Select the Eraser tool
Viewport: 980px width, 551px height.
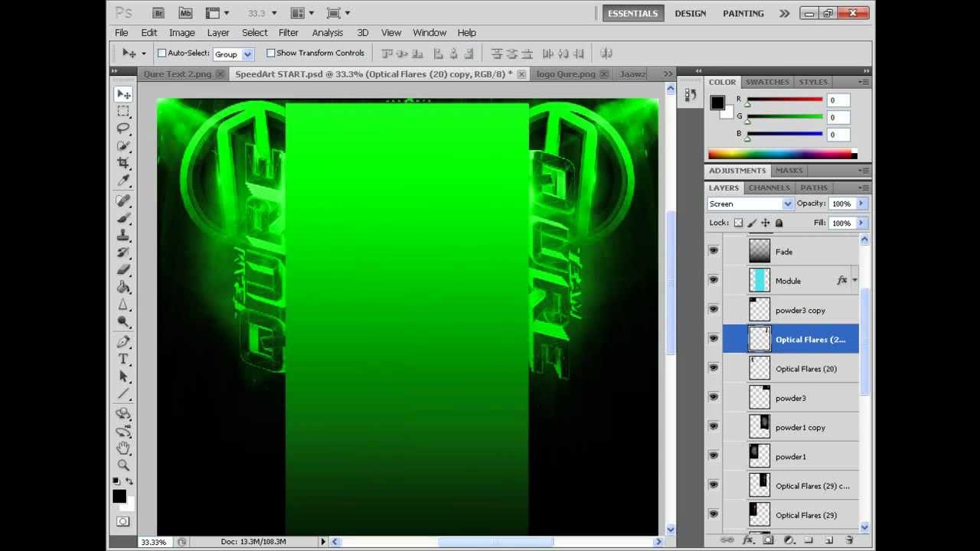click(x=123, y=269)
